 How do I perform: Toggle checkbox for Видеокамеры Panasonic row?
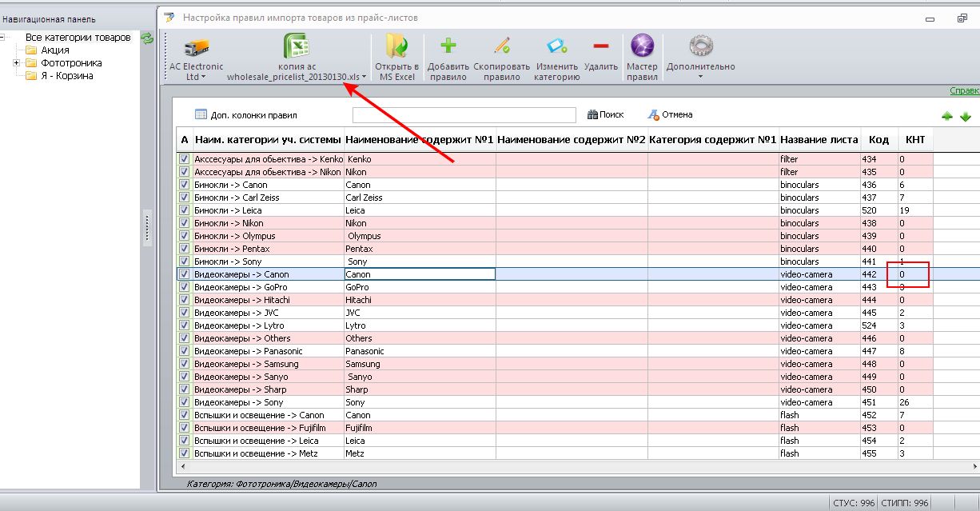pos(185,351)
